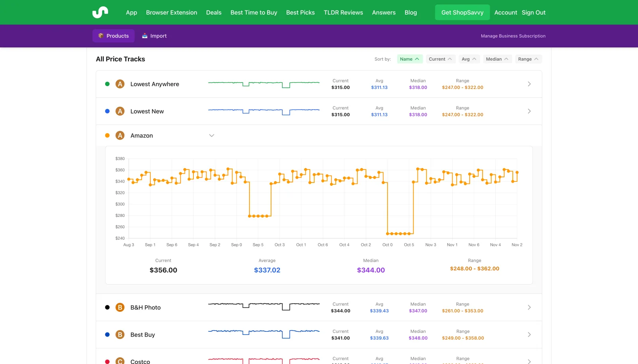Click the orange dot beside Amazon
This screenshot has width=638, height=364.
pyautogui.click(x=107, y=136)
